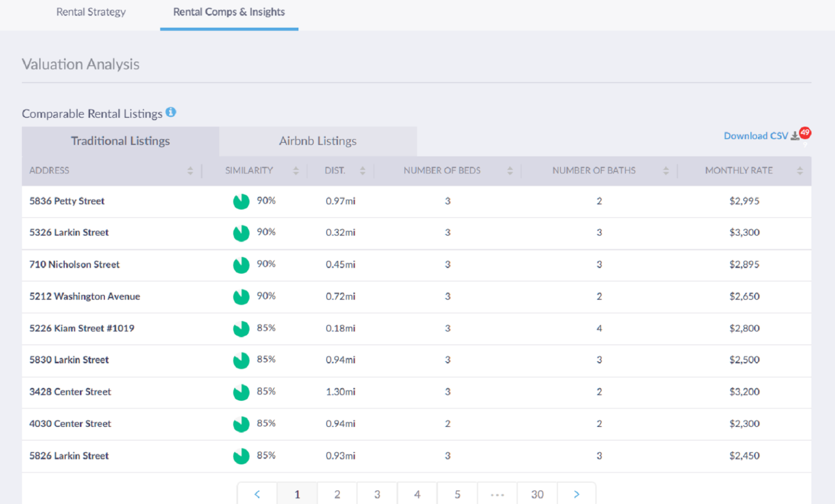
Task: Go to page 3 of results
Action: 377,494
